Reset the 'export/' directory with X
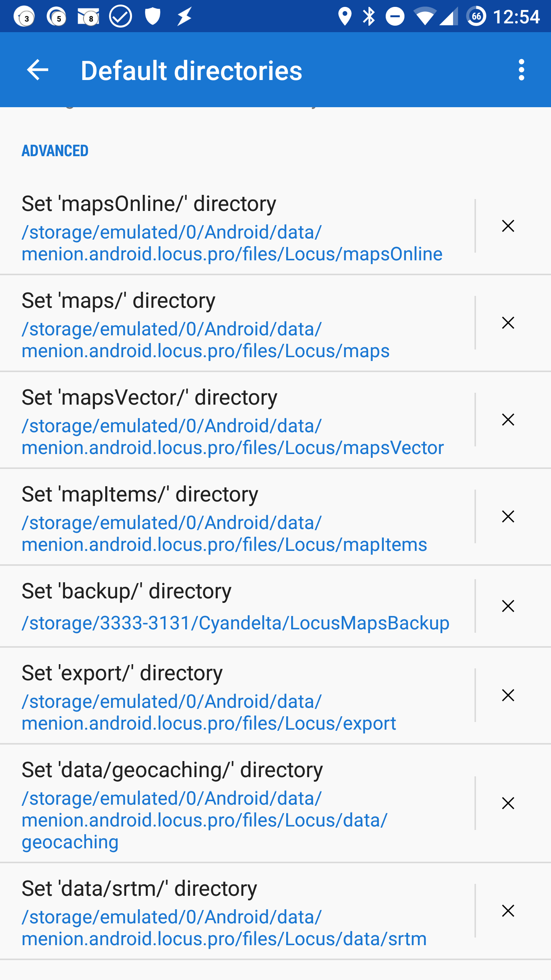This screenshot has width=551, height=980. [508, 695]
